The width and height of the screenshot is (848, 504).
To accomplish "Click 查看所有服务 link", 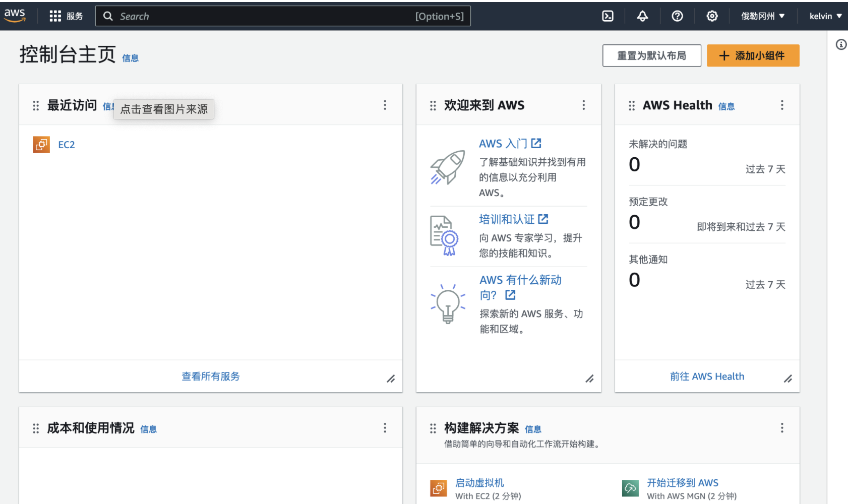I will 211,376.
